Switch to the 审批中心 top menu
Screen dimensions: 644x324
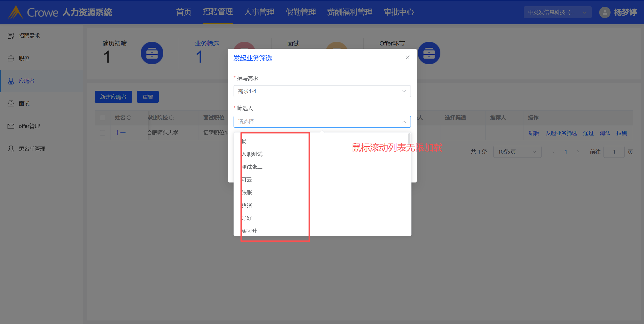(x=399, y=12)
